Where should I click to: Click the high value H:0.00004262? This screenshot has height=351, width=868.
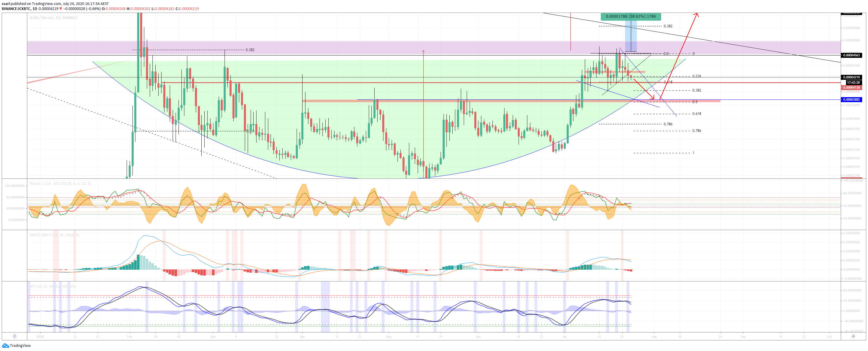click(138, 9)
